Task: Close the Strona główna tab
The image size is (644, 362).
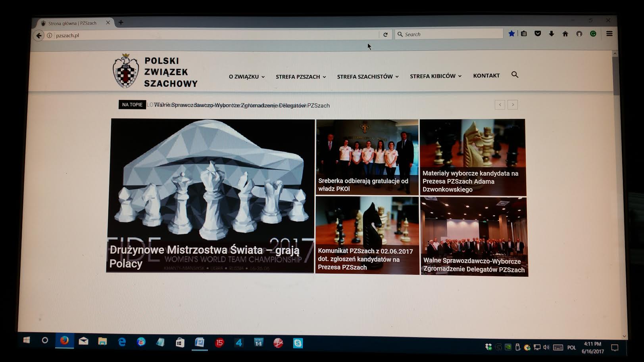Action: (108, 23)
